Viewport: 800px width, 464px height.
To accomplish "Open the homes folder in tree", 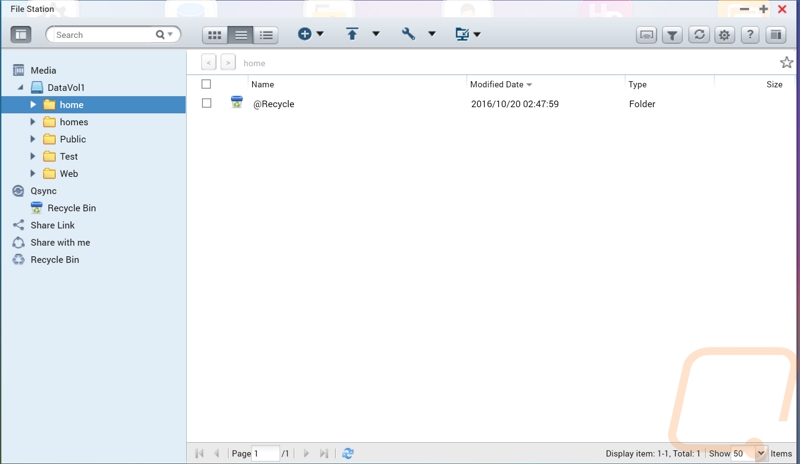I will [73, 122].
